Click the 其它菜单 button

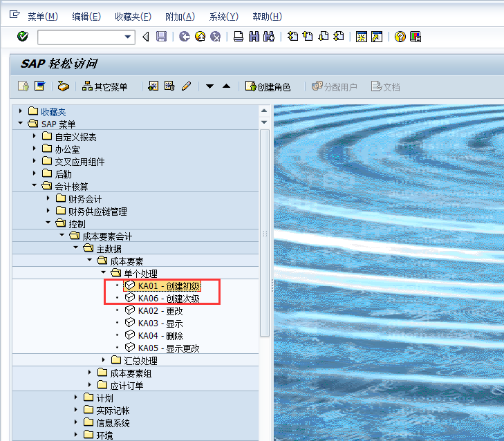coord(105,86)
